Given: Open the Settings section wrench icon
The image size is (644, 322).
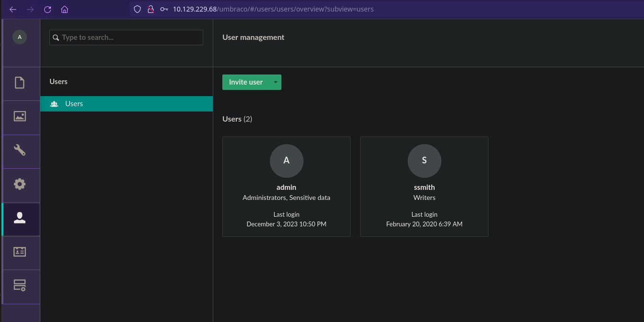Looking at the screenshot, I should click(20, 150).
